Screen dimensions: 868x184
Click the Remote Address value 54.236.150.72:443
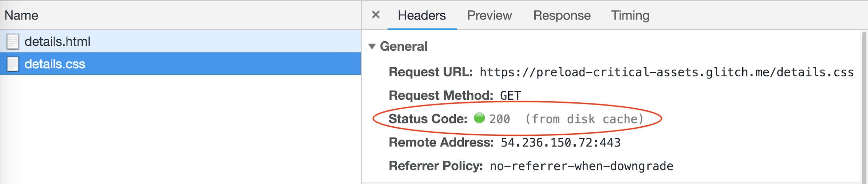tap(560, 143)
